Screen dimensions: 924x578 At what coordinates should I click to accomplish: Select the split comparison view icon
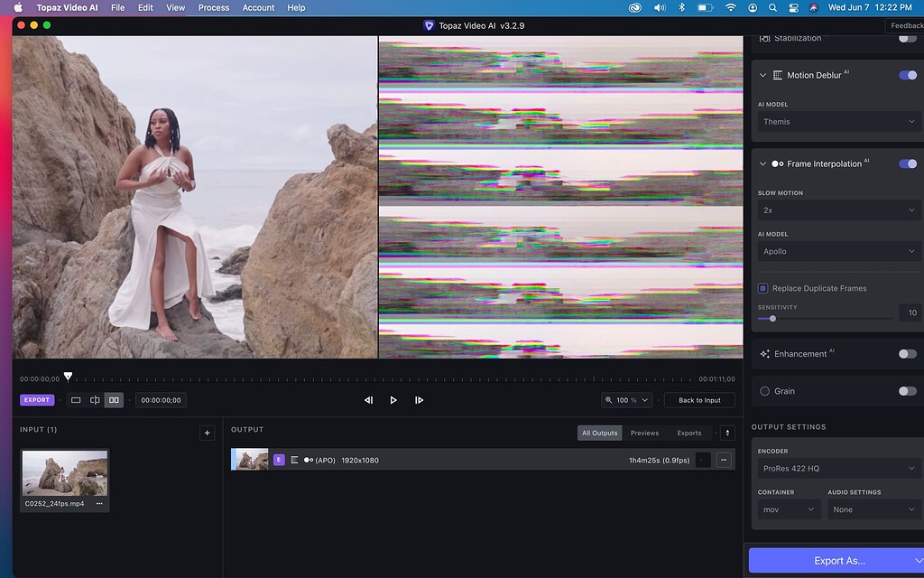click(95, 399)
